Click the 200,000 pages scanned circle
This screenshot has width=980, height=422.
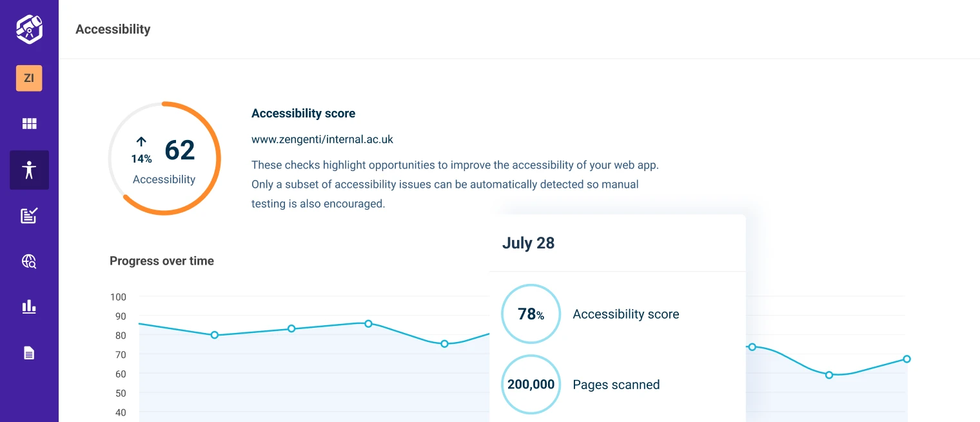click(531, 385)
